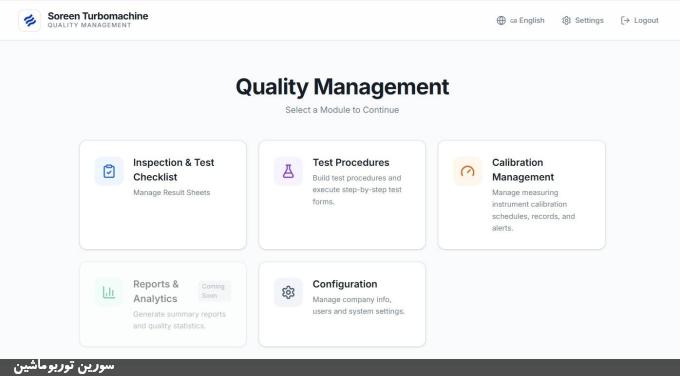Click the Quality Management main heading
Image resolution: width=680 pixels, height=376 pixels.
342,86
